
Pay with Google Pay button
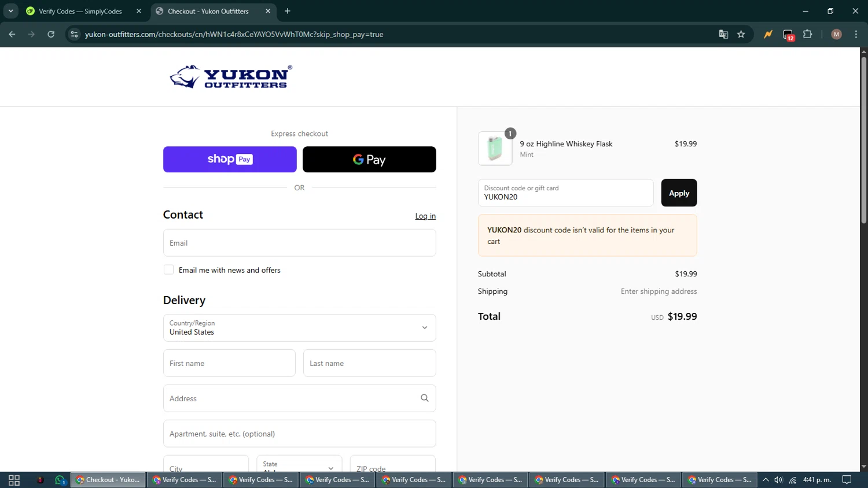point(369,159)
